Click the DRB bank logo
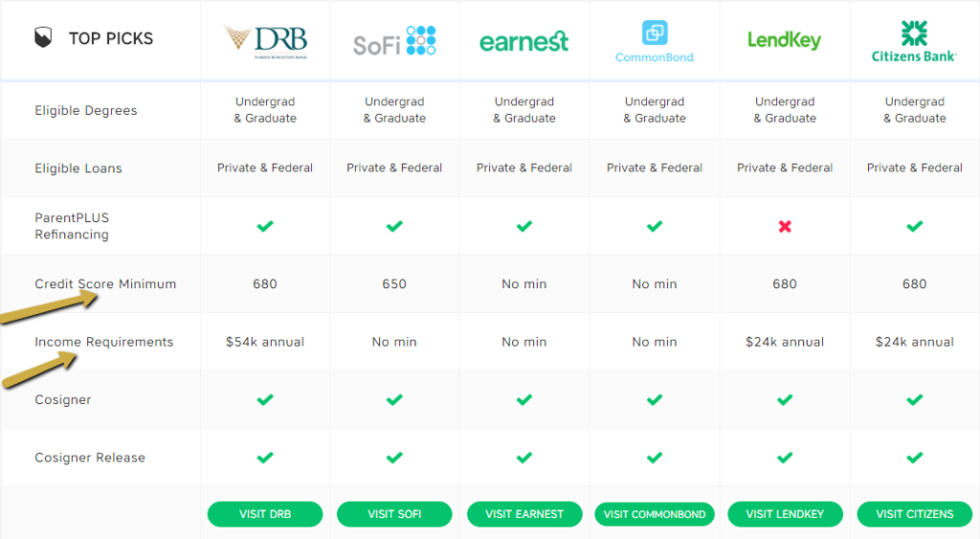Screen dimensions: 980x539 click(266, 41)
